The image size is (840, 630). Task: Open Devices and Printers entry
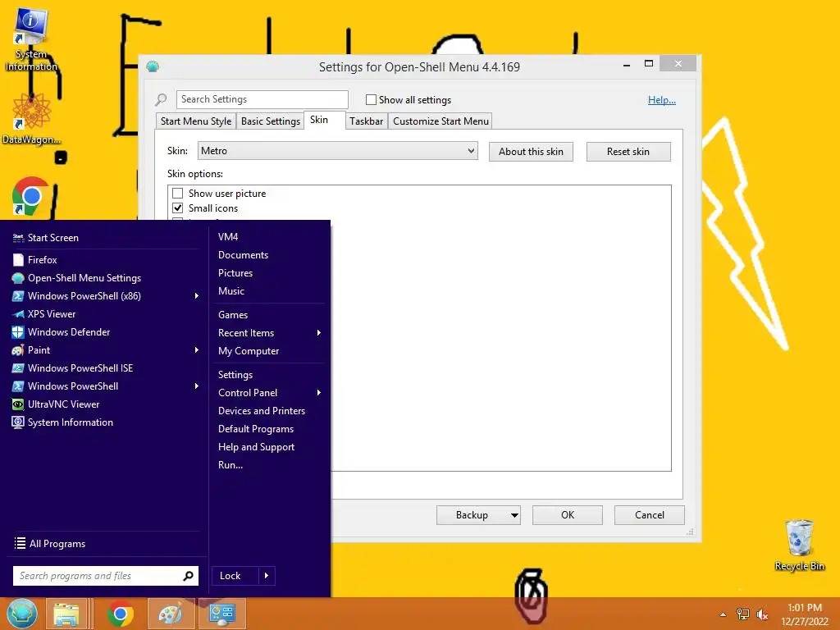[262, 411]
